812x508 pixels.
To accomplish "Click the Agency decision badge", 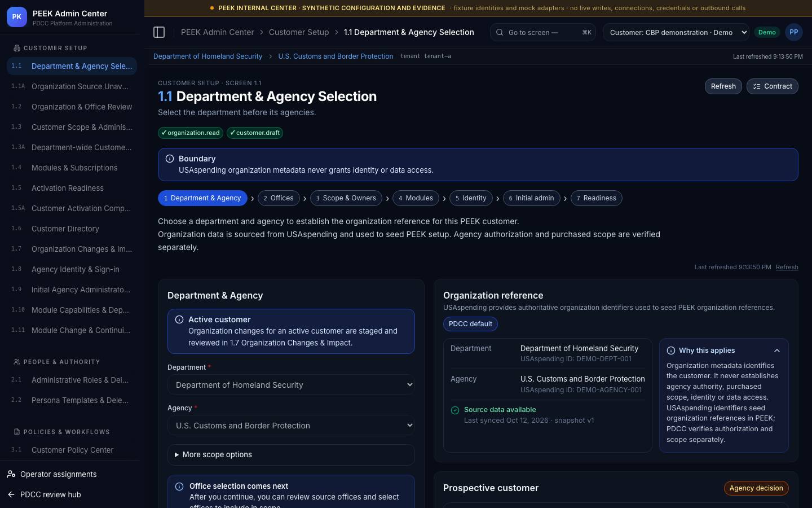I will [756, 488].
